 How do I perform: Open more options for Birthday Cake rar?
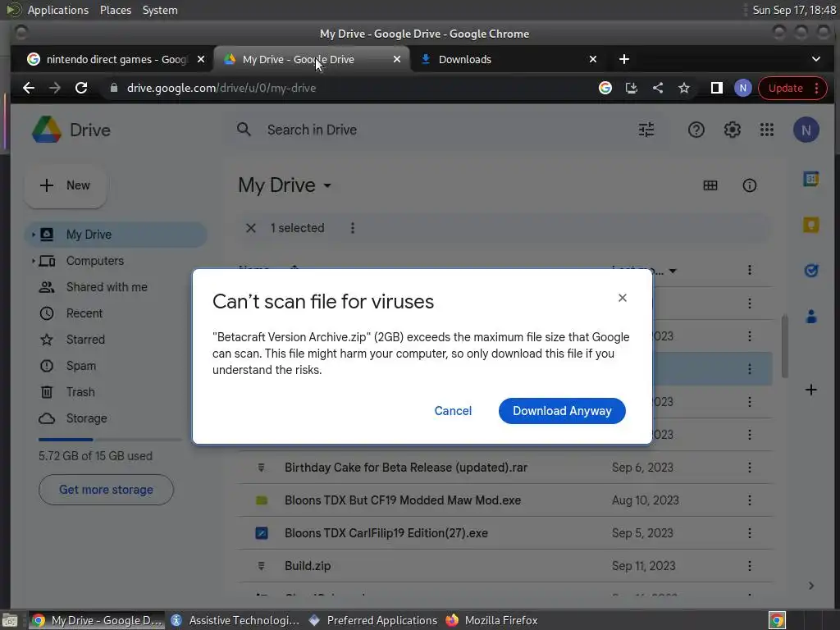[x=749, y=467]
